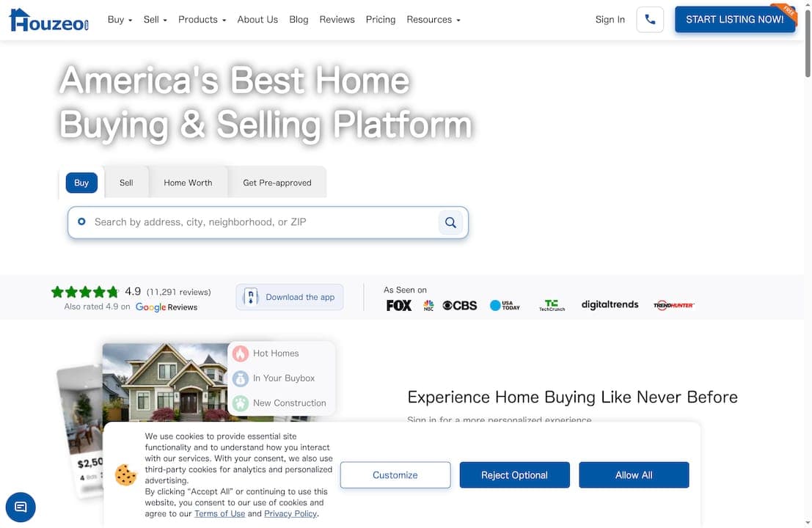The height and width of the screenshot is (528, 812).
Task: Click the phone download icon in app button
Action: click(x=251, y=297)
